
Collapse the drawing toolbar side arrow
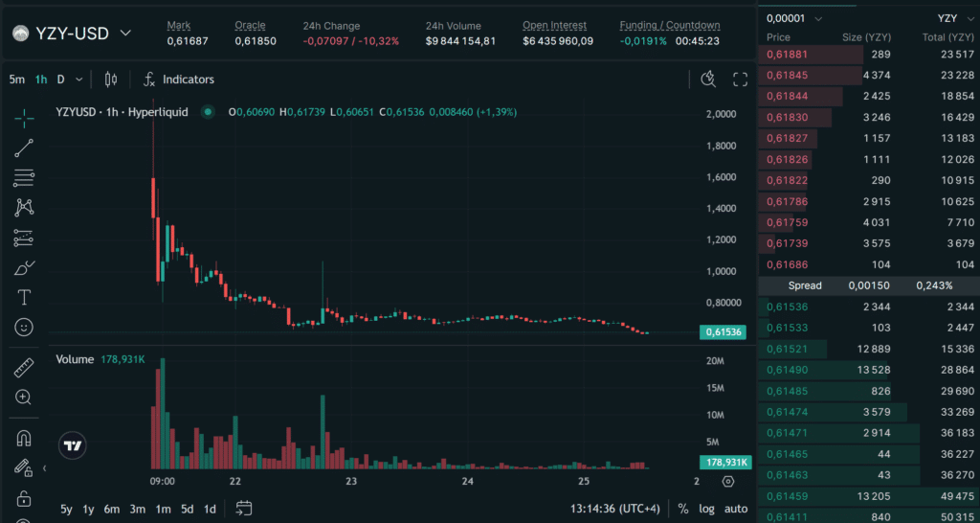pyautogui.click(x=44, y=468)
